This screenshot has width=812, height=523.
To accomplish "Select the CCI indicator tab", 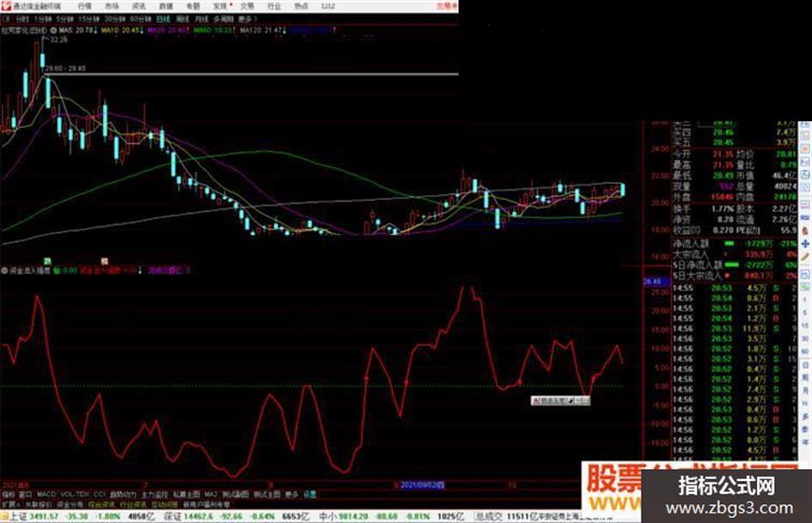I will coord(99,495).
